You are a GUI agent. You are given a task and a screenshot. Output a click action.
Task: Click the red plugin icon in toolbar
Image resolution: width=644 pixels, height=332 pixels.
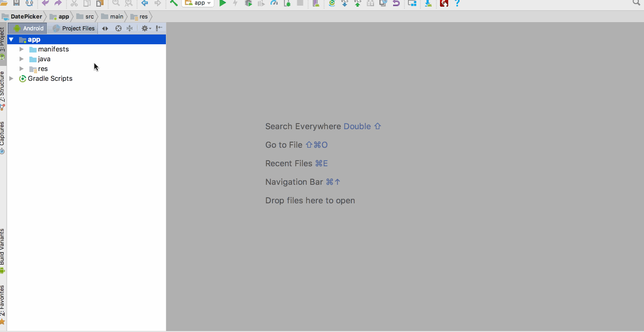[x=444, y=3]
